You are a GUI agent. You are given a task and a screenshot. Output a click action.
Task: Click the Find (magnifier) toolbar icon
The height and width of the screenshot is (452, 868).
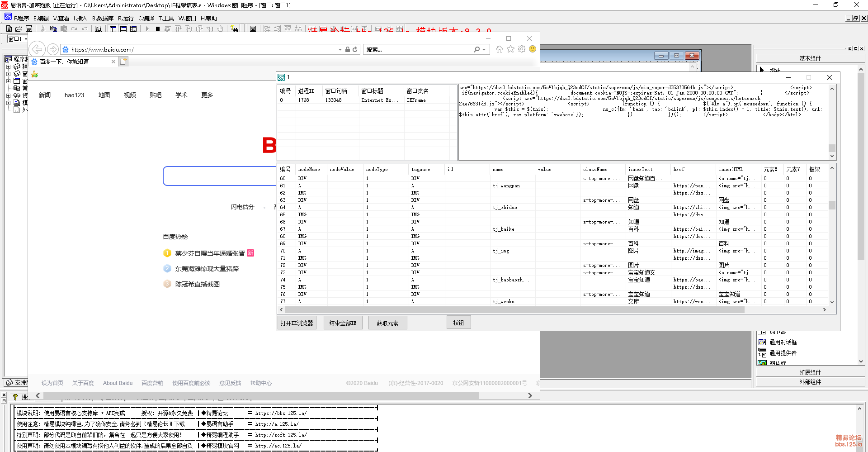[x=98, y=29]
